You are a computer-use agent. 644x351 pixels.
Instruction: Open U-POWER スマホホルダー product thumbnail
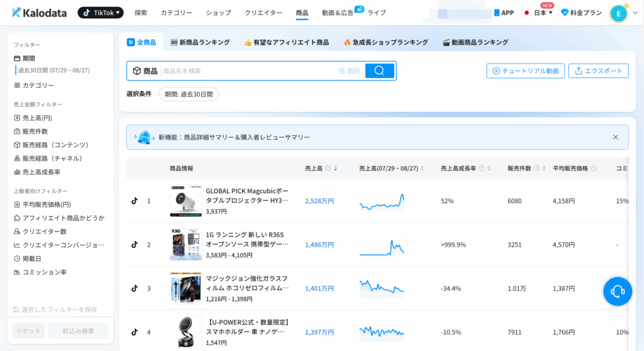[x=186, y=332]
